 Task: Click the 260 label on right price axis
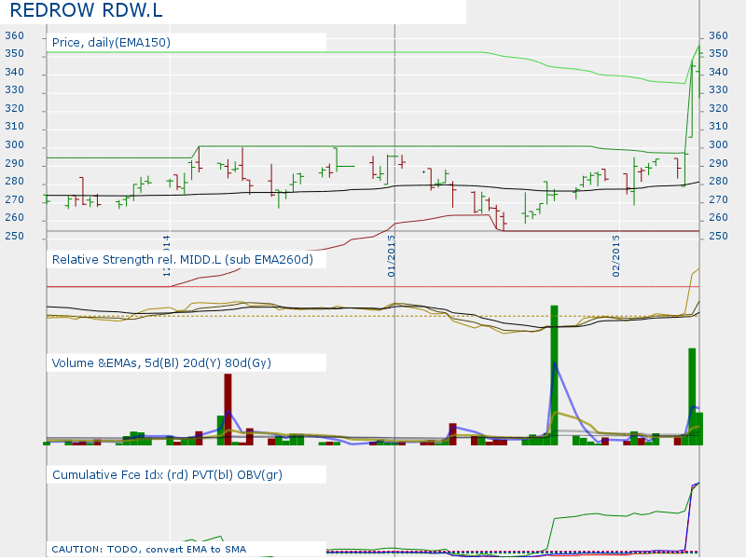(x=718, y=217)
